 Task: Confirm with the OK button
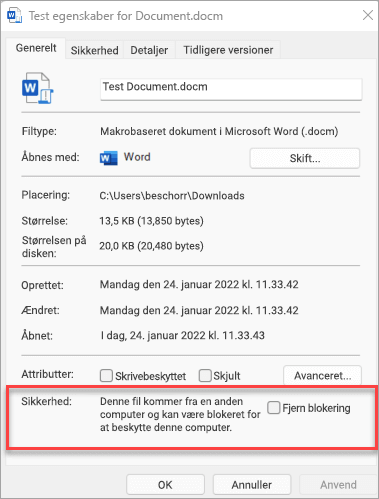click(165, 484)
